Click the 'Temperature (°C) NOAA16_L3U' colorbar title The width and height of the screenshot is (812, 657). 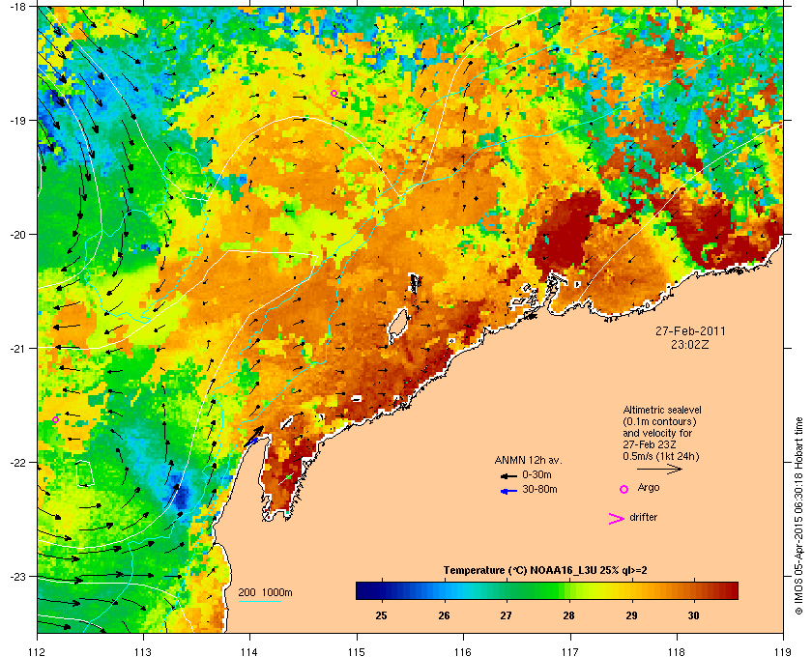click(545, 570)
